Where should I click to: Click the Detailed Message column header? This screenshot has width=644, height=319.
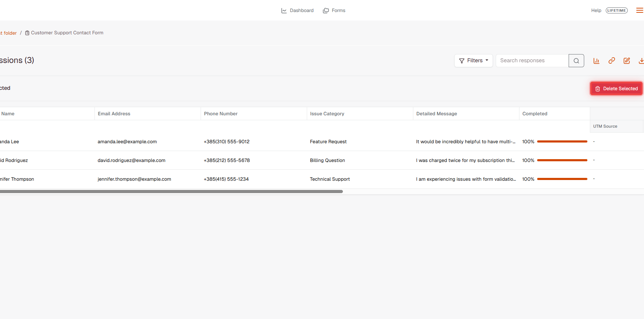click(x=466, y=114)
